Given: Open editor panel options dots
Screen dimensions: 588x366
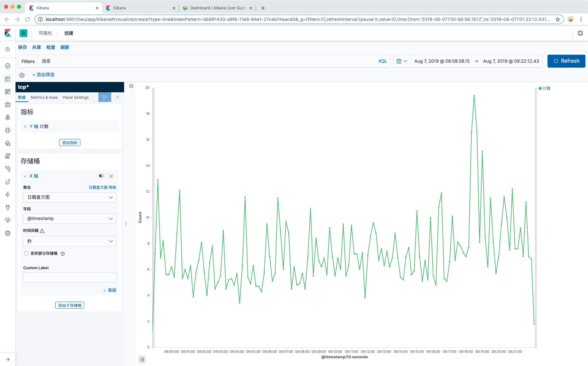Looking at the screenshot, I should tap(126, 224).
